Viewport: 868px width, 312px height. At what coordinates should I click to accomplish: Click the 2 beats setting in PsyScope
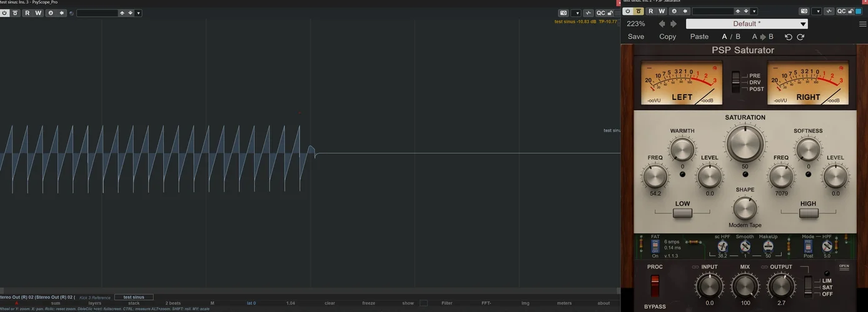[x=173, y=303]
